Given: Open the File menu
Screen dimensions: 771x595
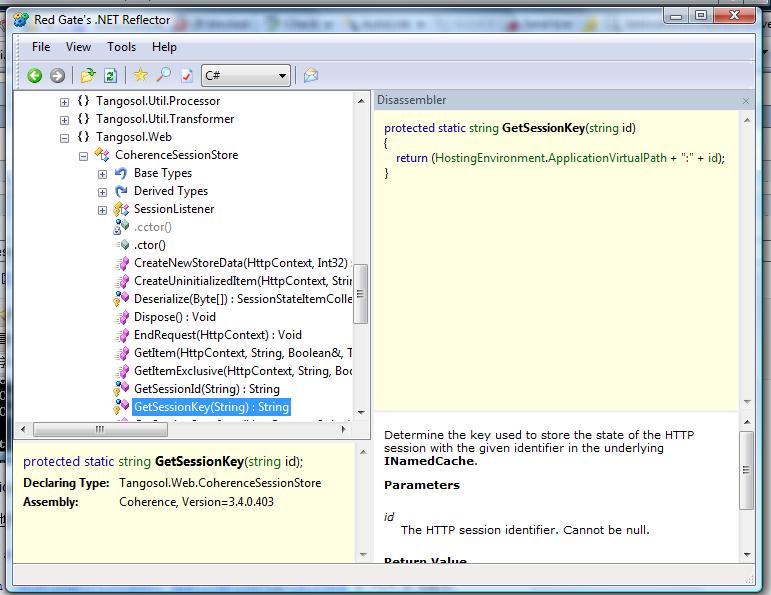Looking at the screenshot, I should (41, 47).
